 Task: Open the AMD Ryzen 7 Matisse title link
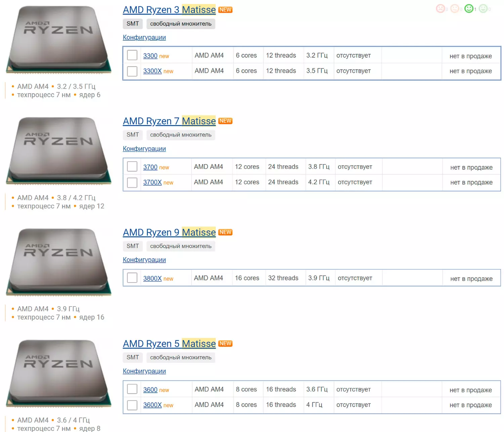pyautogui.click(x=169, y=121)
